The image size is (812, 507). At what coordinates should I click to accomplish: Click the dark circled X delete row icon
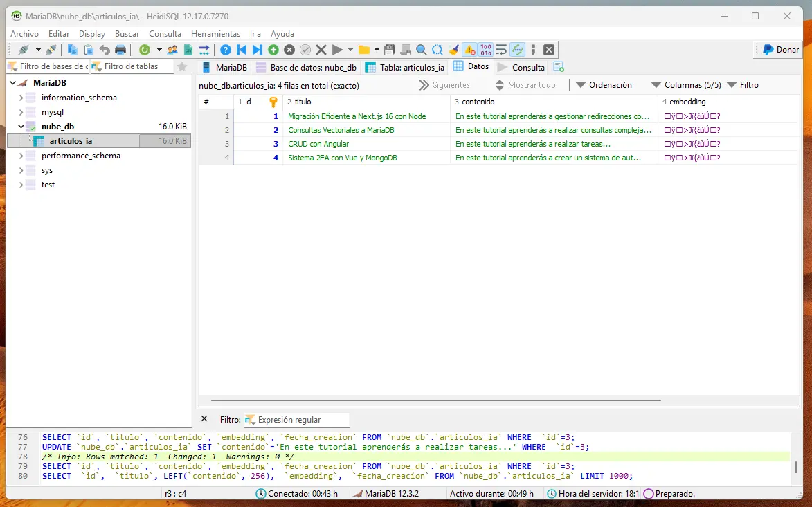pos(289,50)
